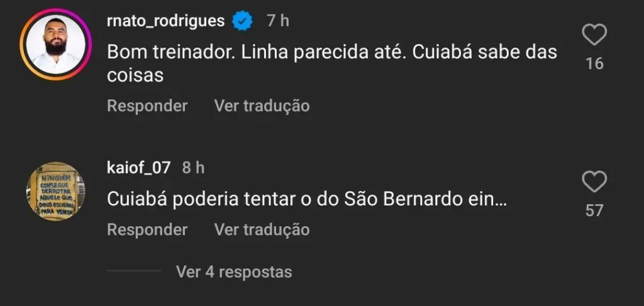Like the rnato_rodrigues comment with the heart

pyautogui.click(x=594, y=35)
